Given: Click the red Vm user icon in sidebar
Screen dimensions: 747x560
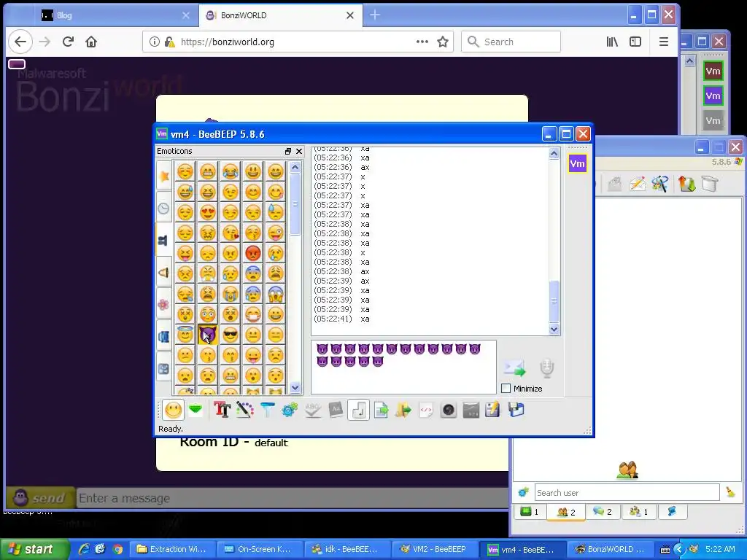Looking at the screenshot, I should coord(713,71).
